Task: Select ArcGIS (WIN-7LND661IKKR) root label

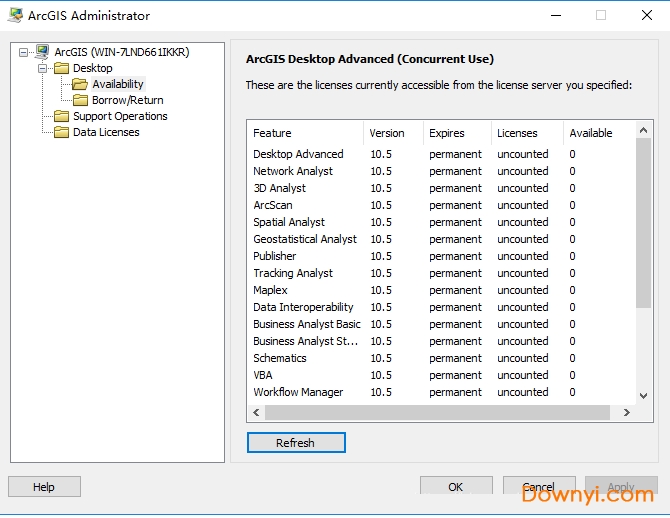Action: (x=122, y=52)
